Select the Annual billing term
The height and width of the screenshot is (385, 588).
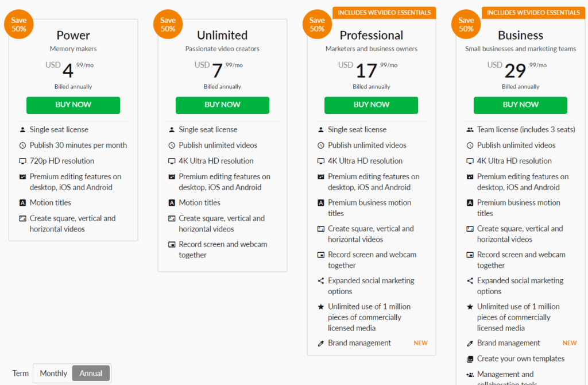(x=91, y=374)
